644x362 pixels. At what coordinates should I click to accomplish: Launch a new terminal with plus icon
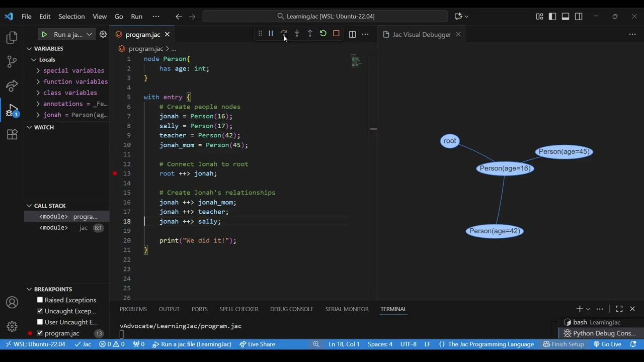coord(579,309)
